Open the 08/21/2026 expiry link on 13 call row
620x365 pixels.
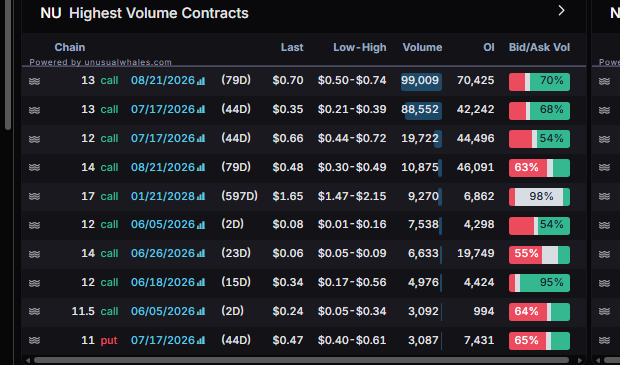[x=163, y=81]
